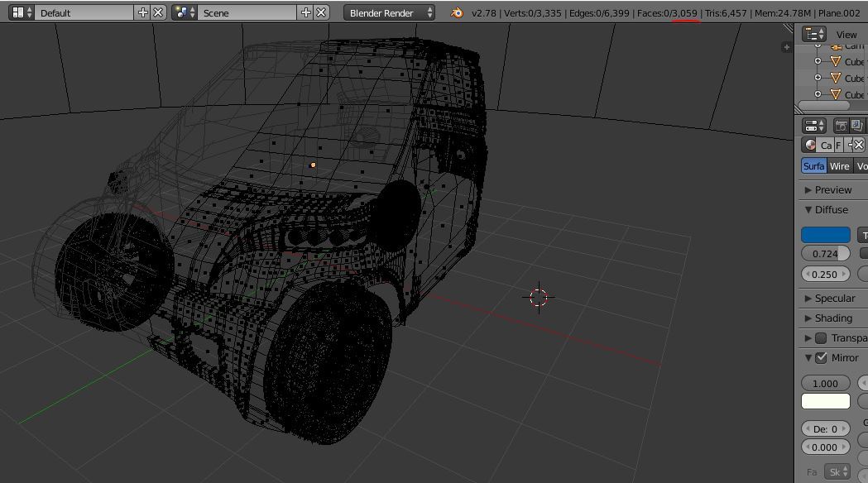Collapse the Diffuse panel
Viewport: 868px width, 483px height.
pyautogui.click(x=831, y=210)
